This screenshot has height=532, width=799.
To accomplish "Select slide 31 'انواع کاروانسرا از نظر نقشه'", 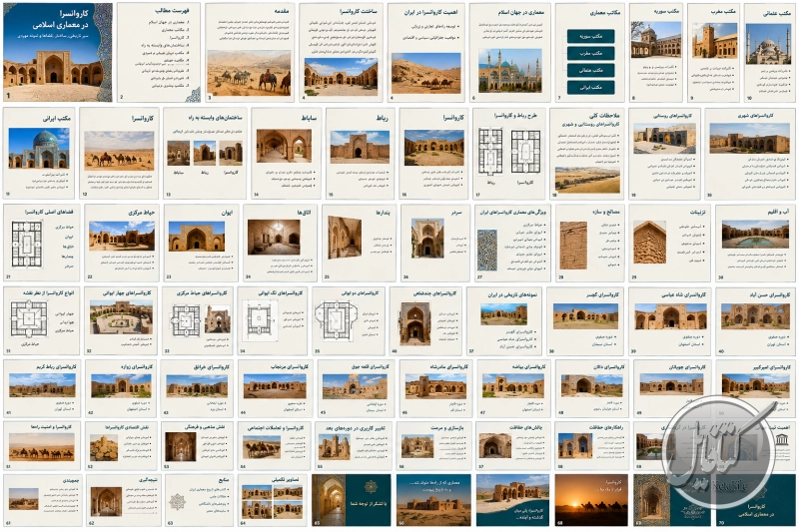I will tap(41, 320).
